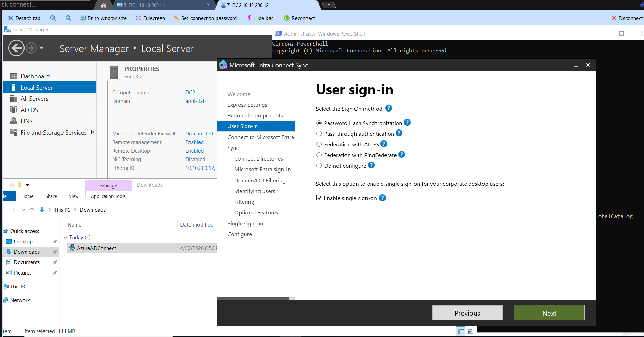Click the DC2 computer name link

[190, 93]
